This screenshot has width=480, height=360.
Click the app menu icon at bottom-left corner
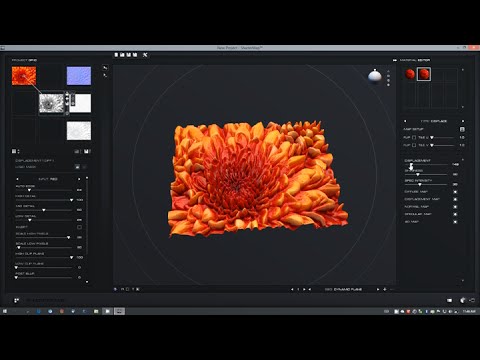click(16, 300)
